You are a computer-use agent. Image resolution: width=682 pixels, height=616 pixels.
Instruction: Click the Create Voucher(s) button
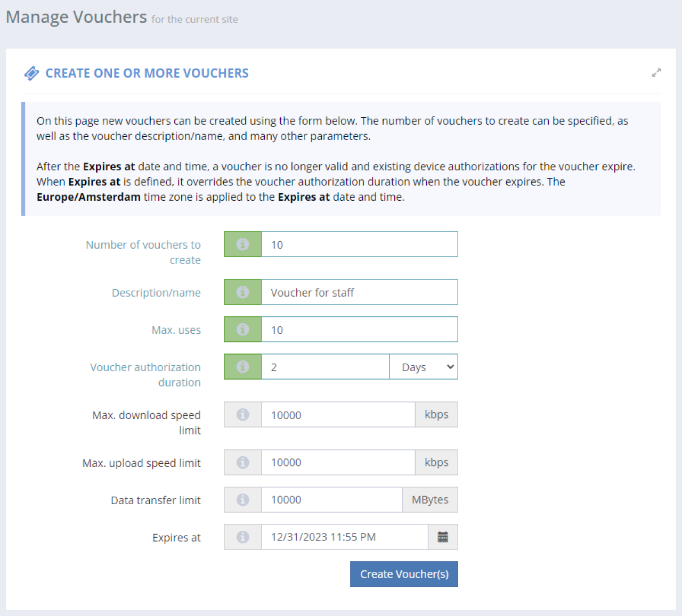coord(403,574)
